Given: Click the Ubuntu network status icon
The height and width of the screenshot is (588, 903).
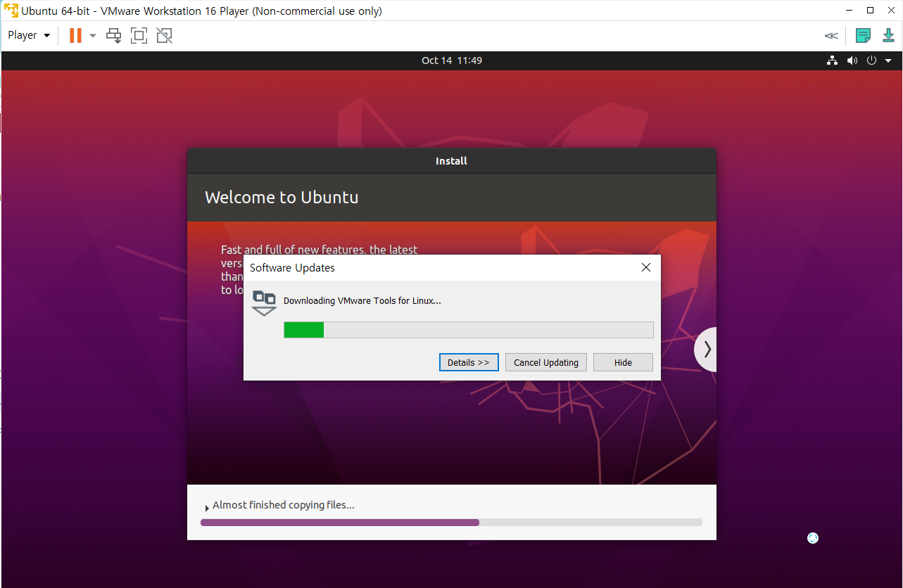Looking at the screenshot, I should pyautogui.click(x=832, y=60).
